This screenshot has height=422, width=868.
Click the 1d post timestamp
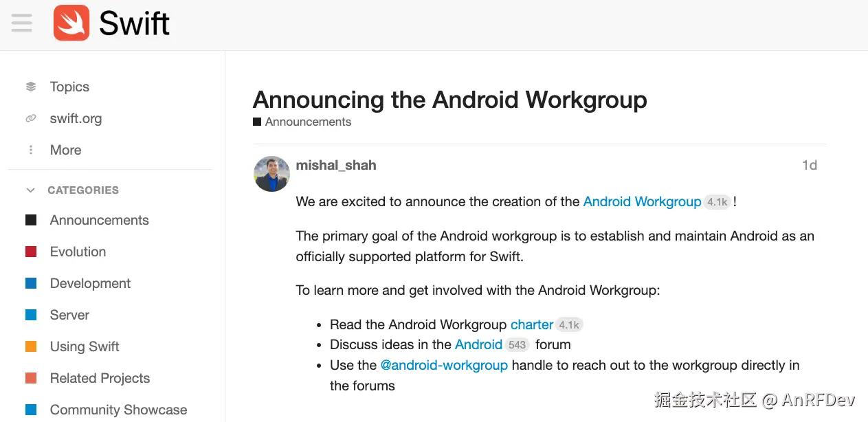coord(809,165)
